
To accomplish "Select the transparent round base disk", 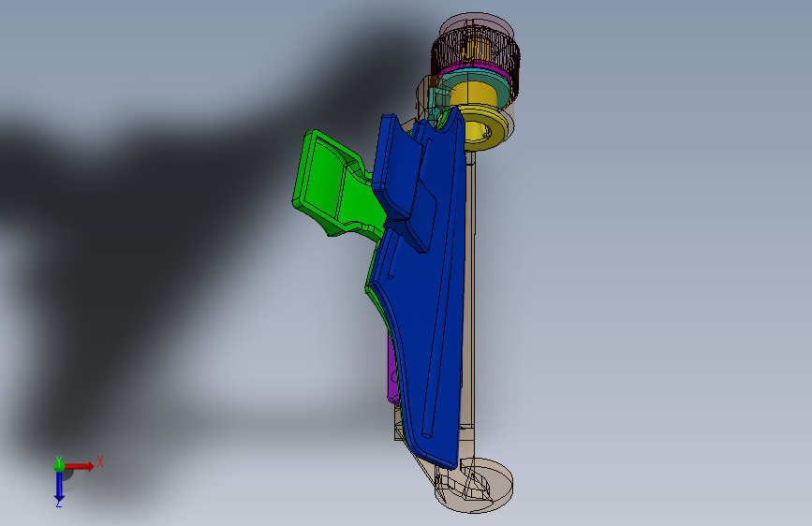I will (474, 485).
